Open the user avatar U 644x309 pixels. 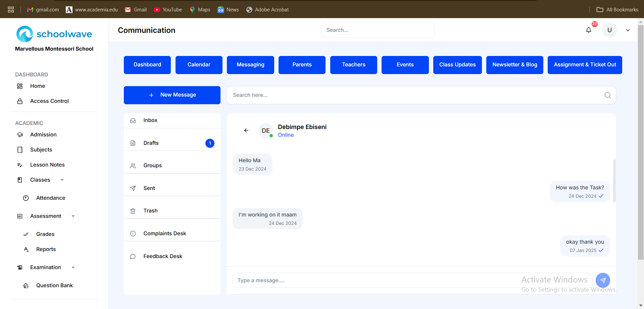point(609,30)
